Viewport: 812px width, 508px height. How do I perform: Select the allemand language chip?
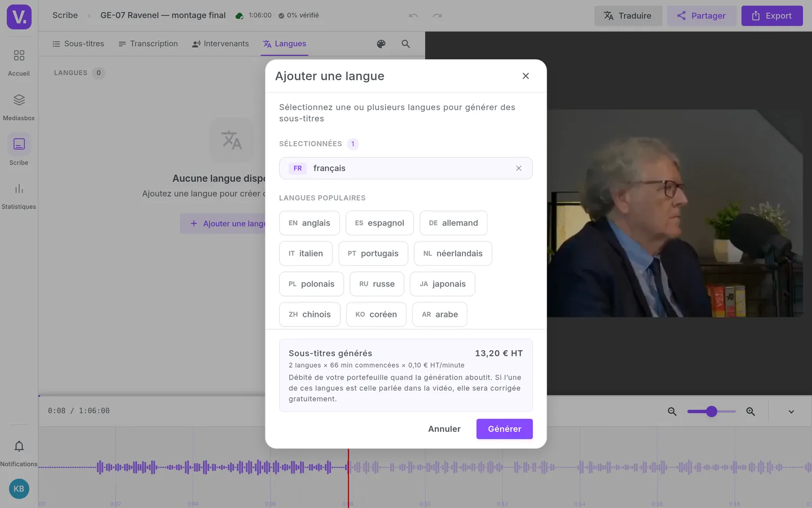(454, 223)
